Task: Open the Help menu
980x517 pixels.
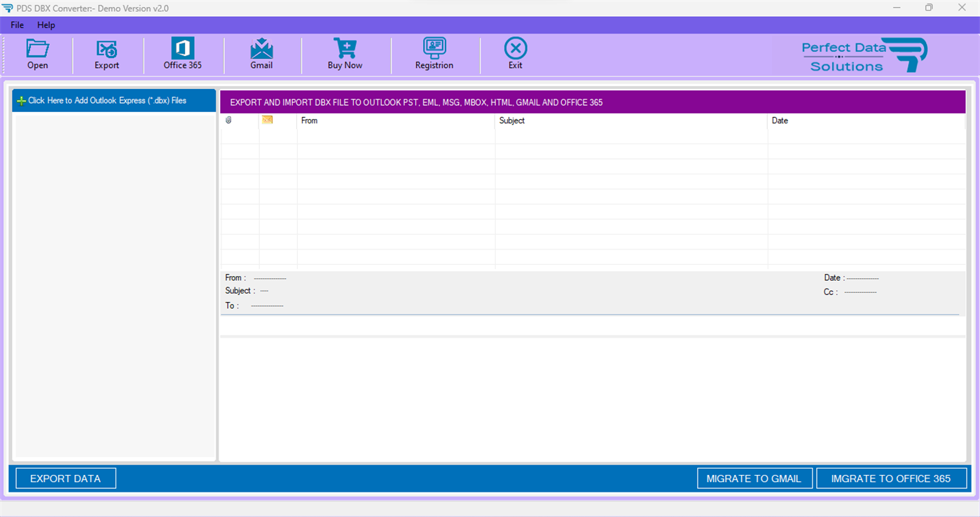Action: click(x=46, y=25)
